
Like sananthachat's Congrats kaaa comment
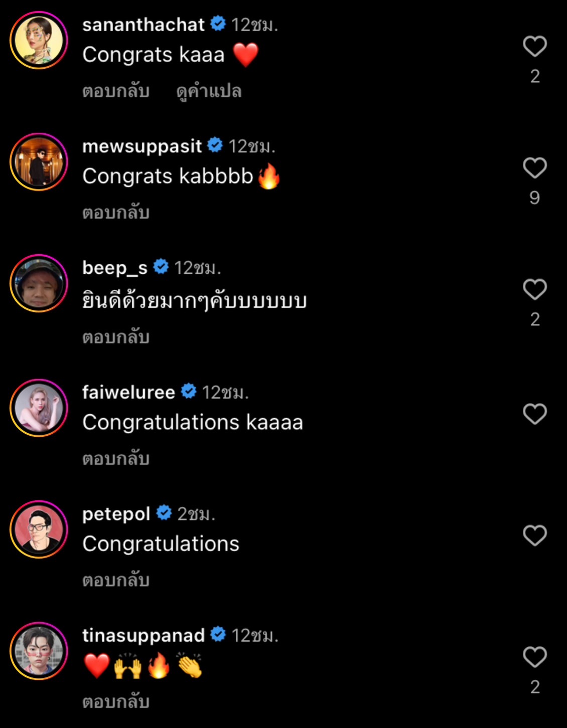(x=535, y=46)
